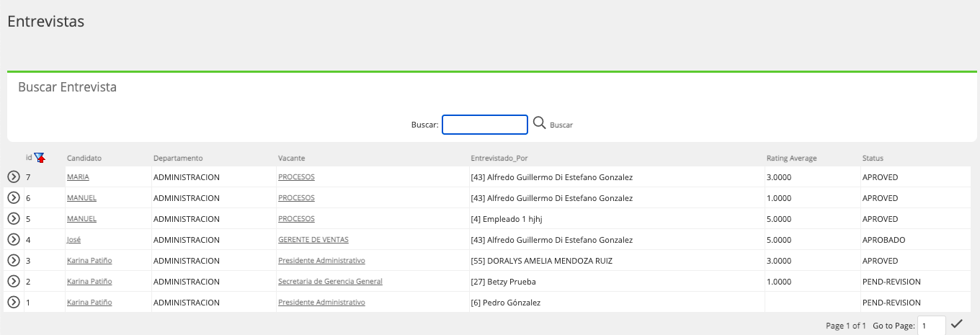Click rating 5.0000 in José row
This screenshot has width=980, height=335.
(x=779, y=240)
